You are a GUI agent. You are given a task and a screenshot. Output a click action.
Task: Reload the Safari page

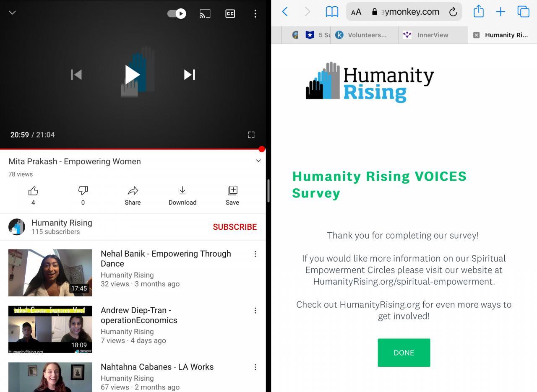(x=453, y=12)
